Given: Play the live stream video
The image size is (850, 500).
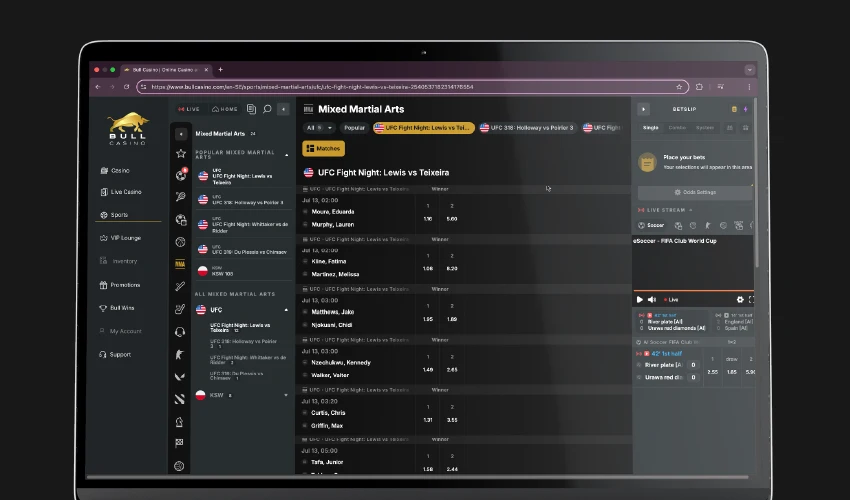Looking at the screenshot, I should pyautogui.click(x=640, y=299).
